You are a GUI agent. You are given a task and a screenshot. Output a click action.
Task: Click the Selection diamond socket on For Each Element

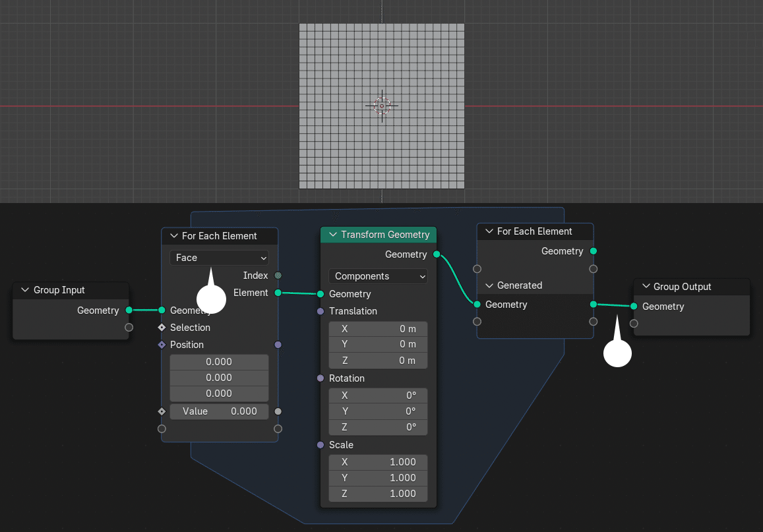(162, 328)
